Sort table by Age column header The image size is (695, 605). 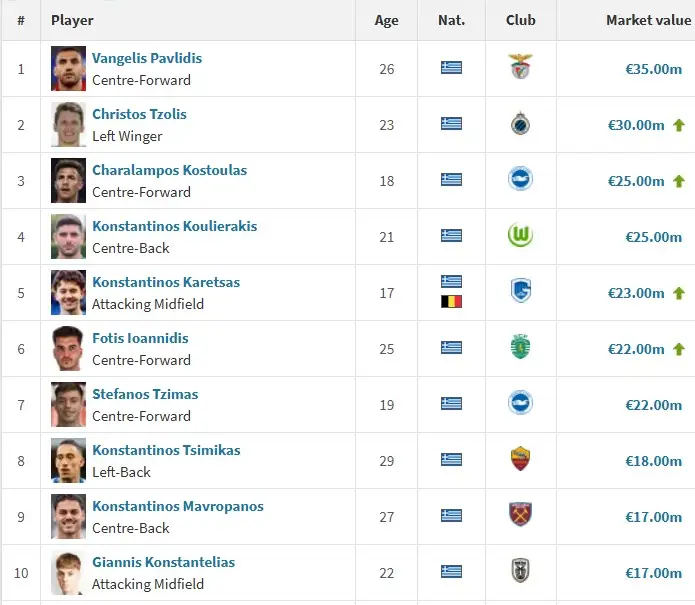[386, 20]
